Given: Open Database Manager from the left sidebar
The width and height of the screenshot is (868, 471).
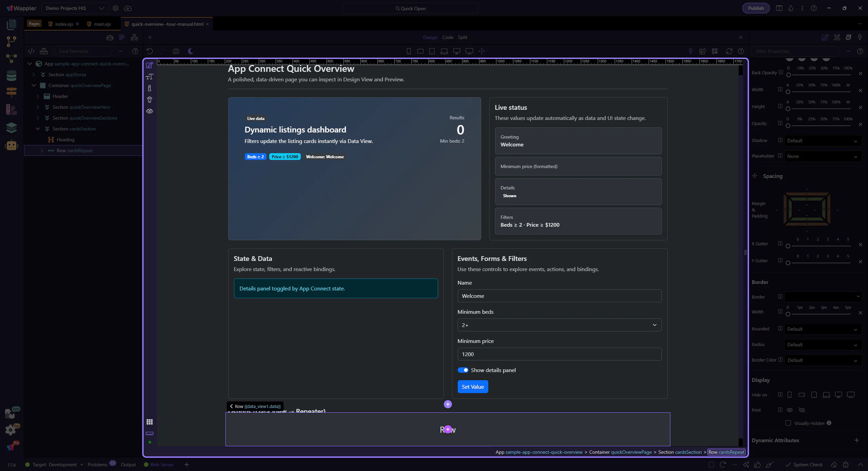Looking at the screenshot, I should (x=12, y=75).
